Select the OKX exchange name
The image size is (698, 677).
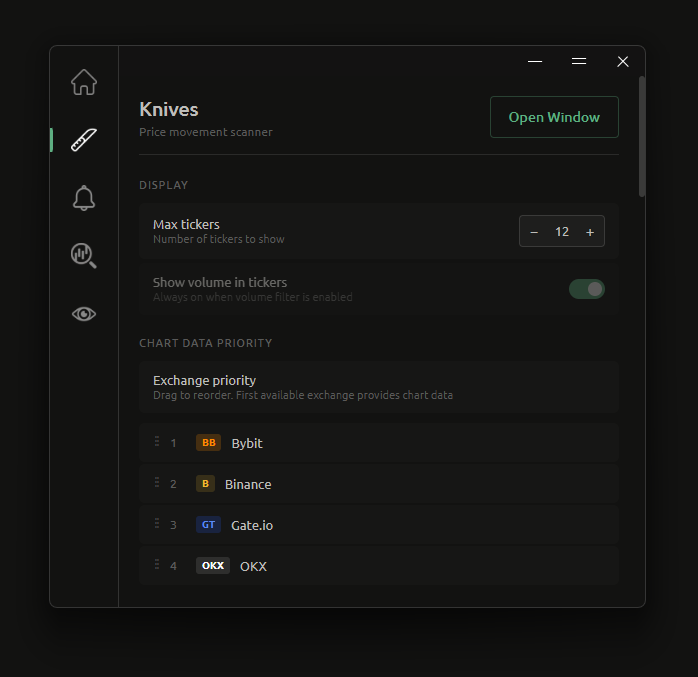(x=253, y=566)
